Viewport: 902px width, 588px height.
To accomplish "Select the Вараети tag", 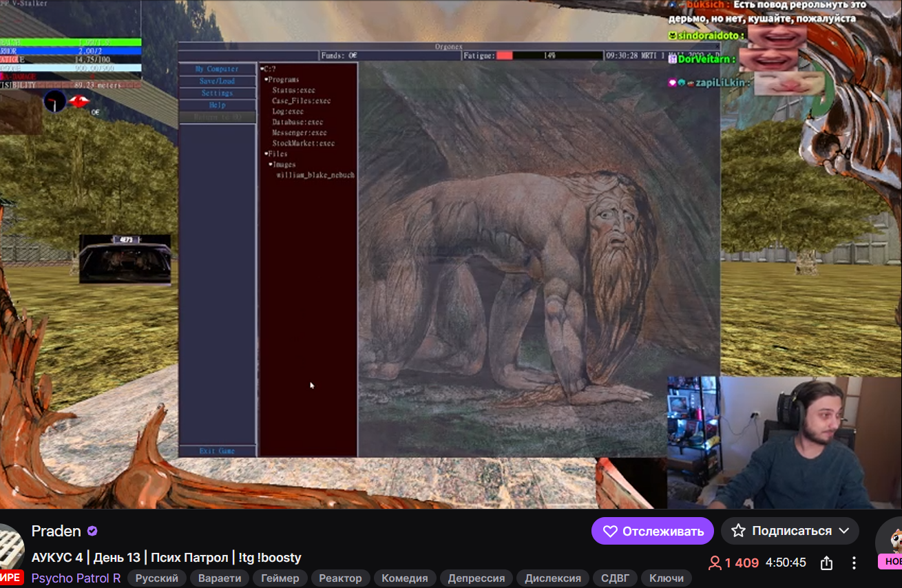I will (x=220, y=578).
